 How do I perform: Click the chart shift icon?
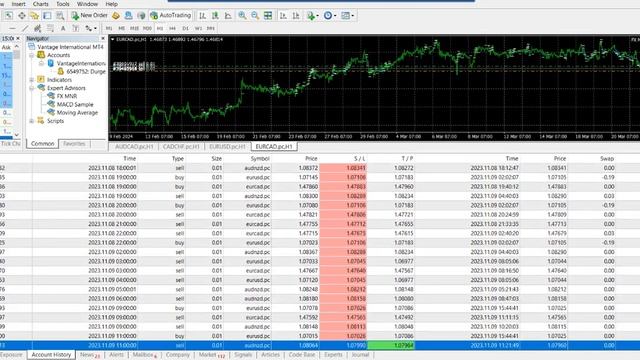(x=296, y=16)
